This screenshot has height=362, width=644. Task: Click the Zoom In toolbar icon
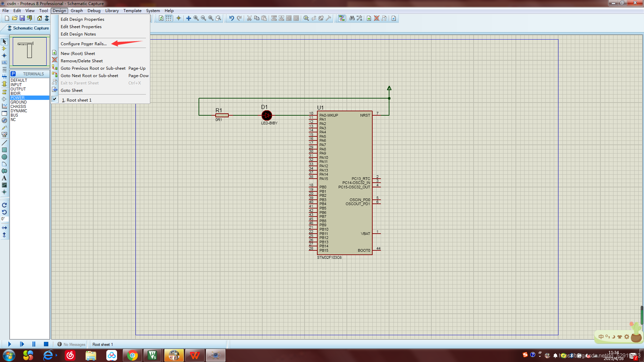pyautogui.click(x=196, y=18)
